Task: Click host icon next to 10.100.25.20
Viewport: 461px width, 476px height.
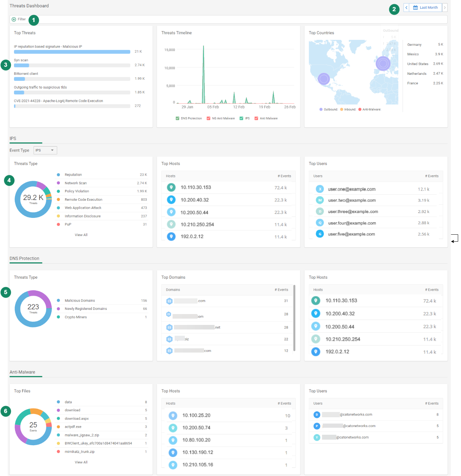Action: pyautogui.click(x=173, y=415)
